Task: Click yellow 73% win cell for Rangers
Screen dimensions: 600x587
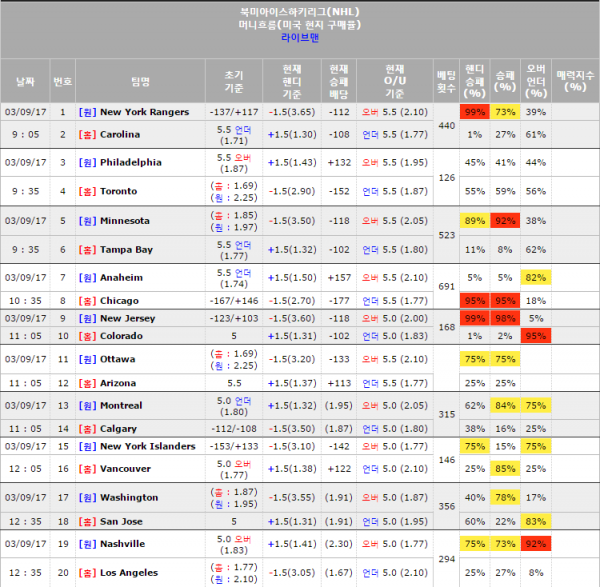Action: (x=505, y=112)
